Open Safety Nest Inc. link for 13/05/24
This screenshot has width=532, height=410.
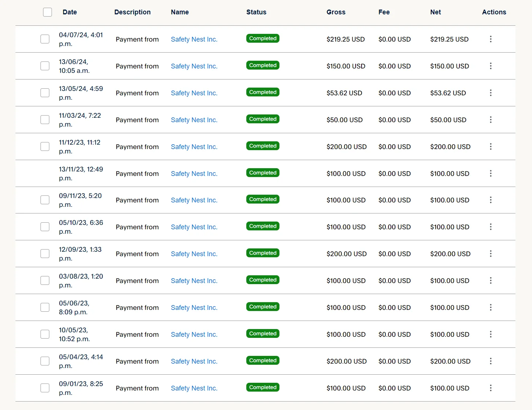click(x=194, y=93)
